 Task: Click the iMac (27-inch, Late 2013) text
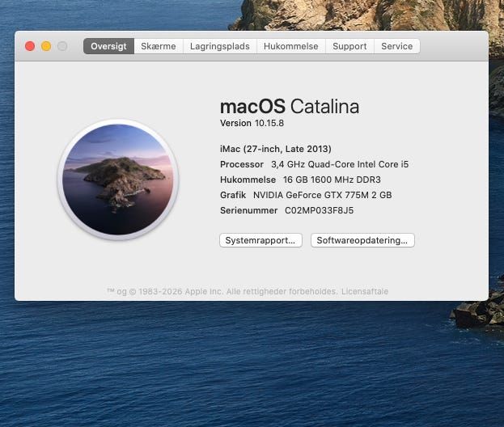pos(276,149)
